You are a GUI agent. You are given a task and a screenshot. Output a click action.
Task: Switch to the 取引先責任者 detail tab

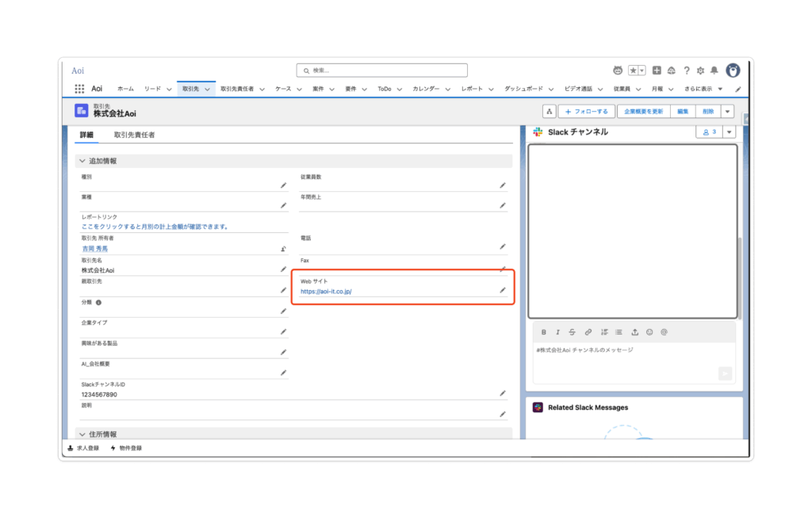click(134, 135)
